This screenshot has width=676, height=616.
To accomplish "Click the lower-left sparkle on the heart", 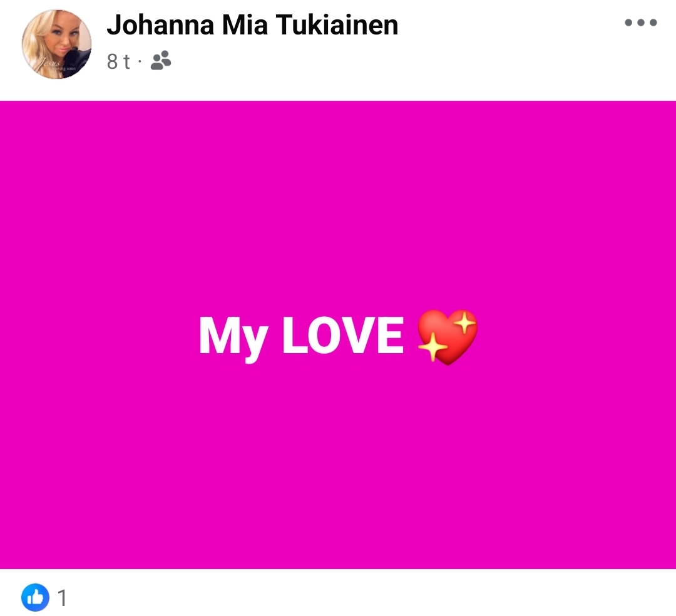I will pos(433,347).
